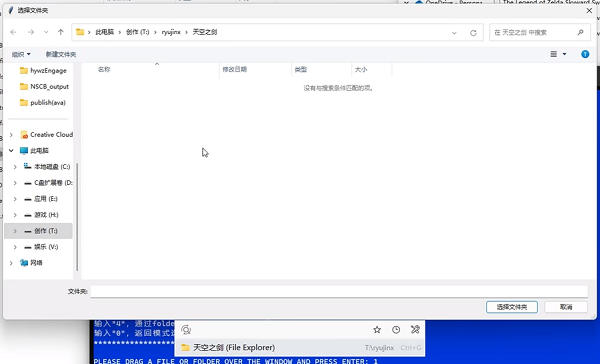Go up one folder level

tap(60, 33)
